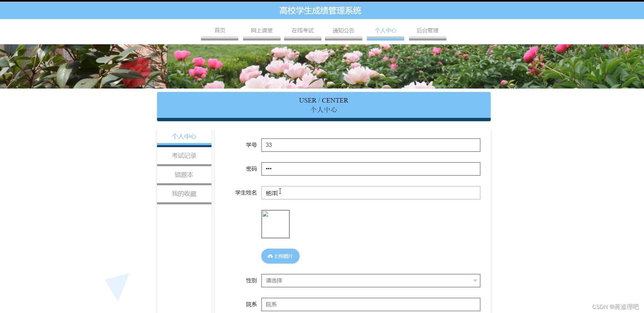Click the dropdown arrow on the 性别 selector
Screen dimensions: 644x313
point(475,281)
